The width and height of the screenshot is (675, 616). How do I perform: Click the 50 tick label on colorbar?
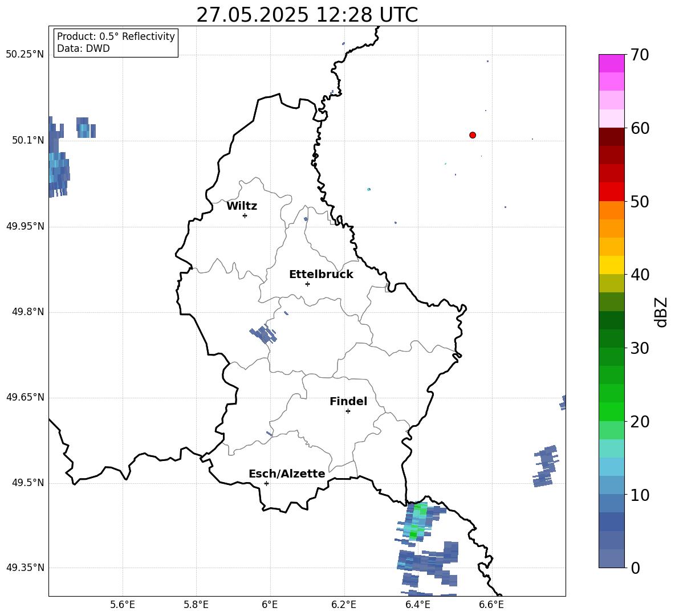[640, 201]
